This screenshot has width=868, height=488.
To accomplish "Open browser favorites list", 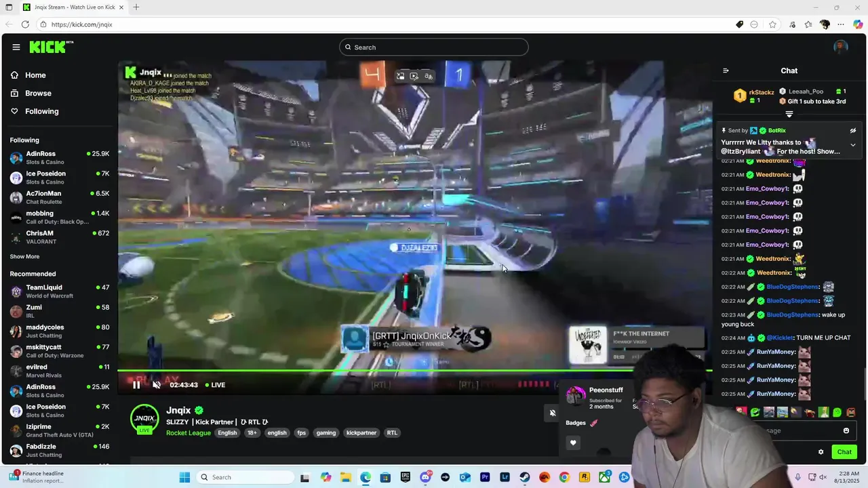I will click(x=808, y=24).
